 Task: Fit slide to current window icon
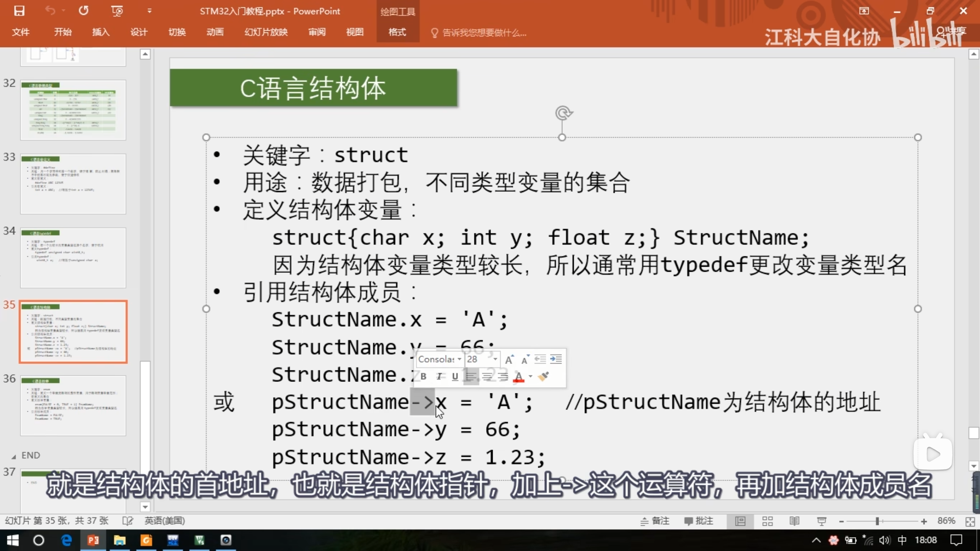(970, 521)
